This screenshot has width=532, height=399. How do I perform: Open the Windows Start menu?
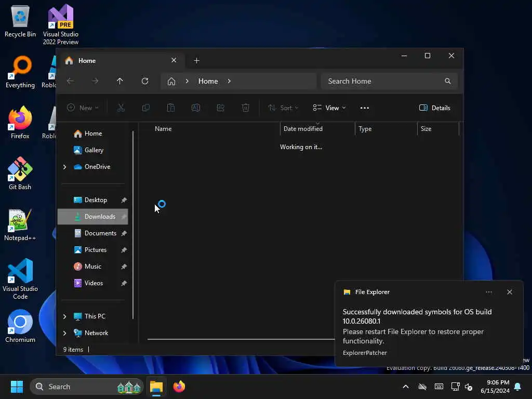[x=17, y=387]
